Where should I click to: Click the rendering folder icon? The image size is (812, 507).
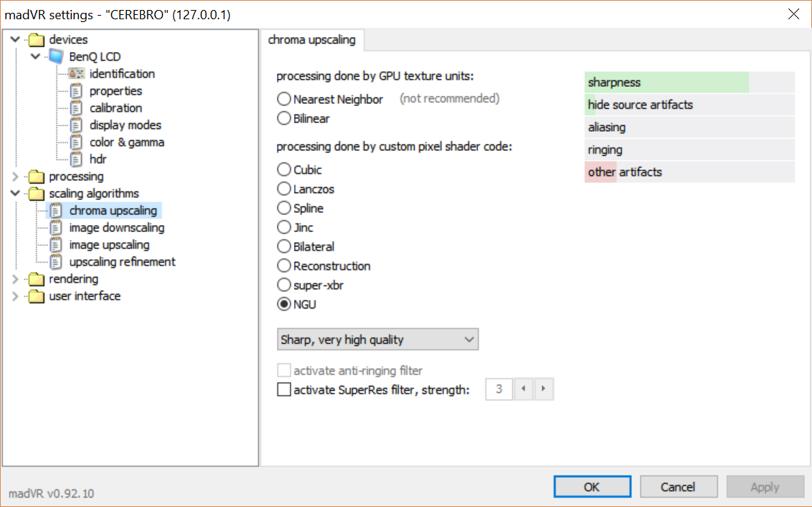(x=36, y=279)
